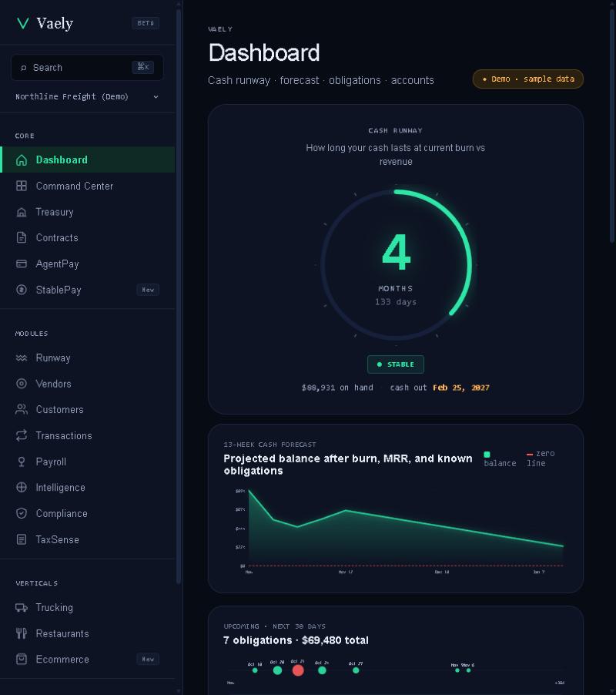
Task: Click the Transactions arrows icon
Action: tap(22, 435)
